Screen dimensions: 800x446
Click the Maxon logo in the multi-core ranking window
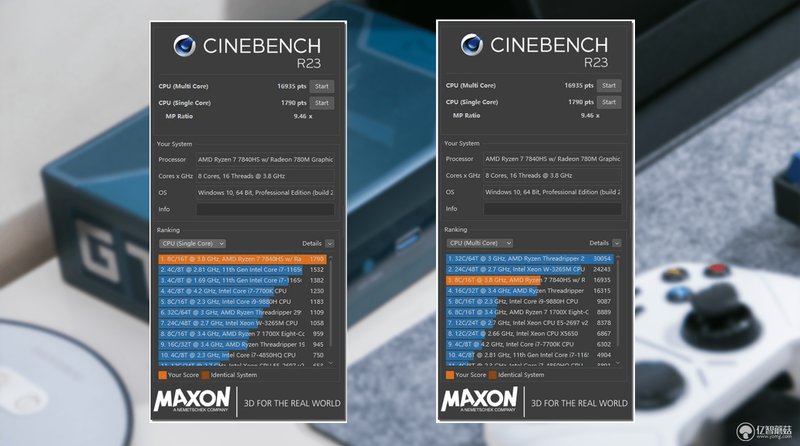pyautogui.click(x=480, y=400)
